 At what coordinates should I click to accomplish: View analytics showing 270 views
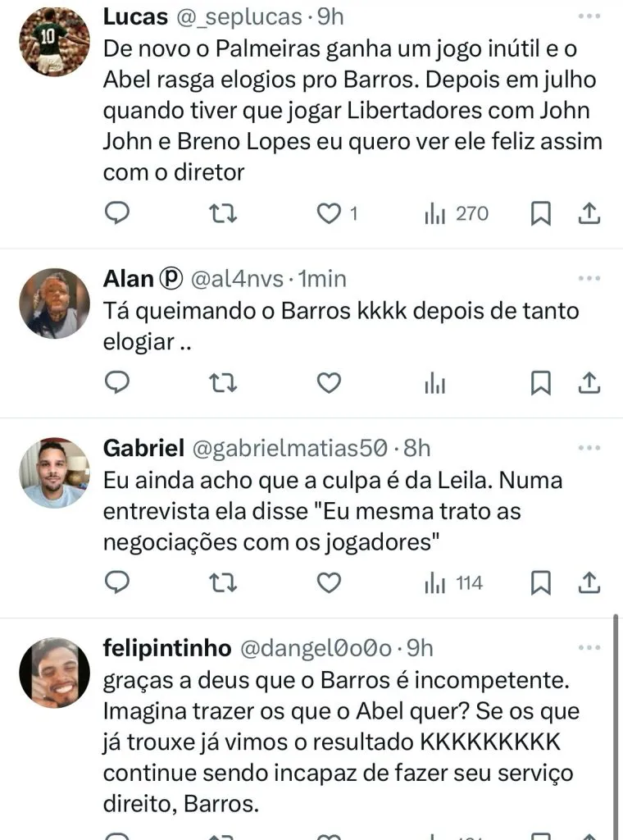point(456,213)
